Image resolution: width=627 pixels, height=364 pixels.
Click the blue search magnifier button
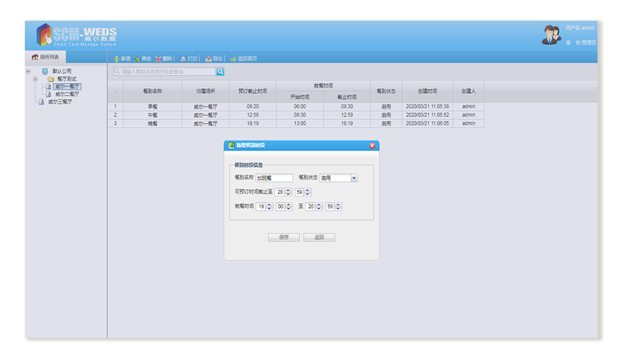click(220, 71)
